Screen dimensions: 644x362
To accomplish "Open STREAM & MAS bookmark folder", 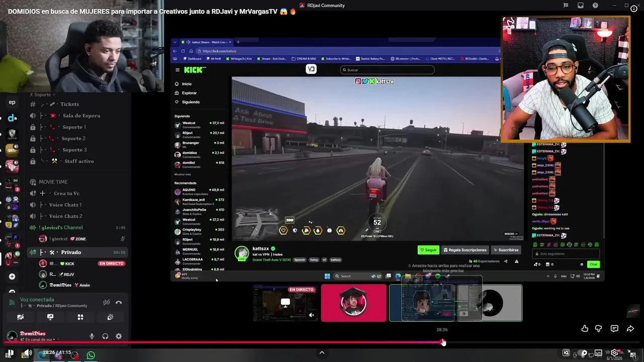I will coord(303,59).
